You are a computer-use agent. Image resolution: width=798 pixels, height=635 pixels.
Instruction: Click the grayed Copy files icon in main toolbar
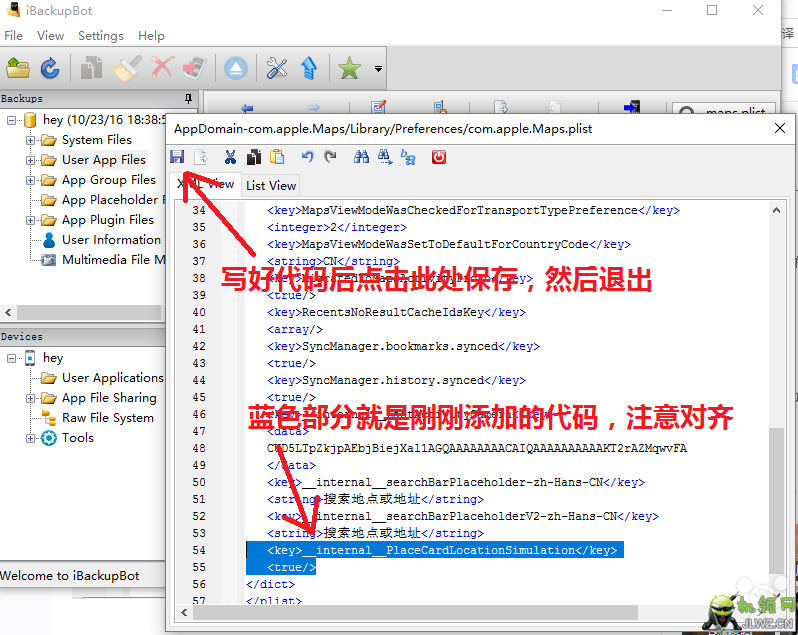(92, 68)
